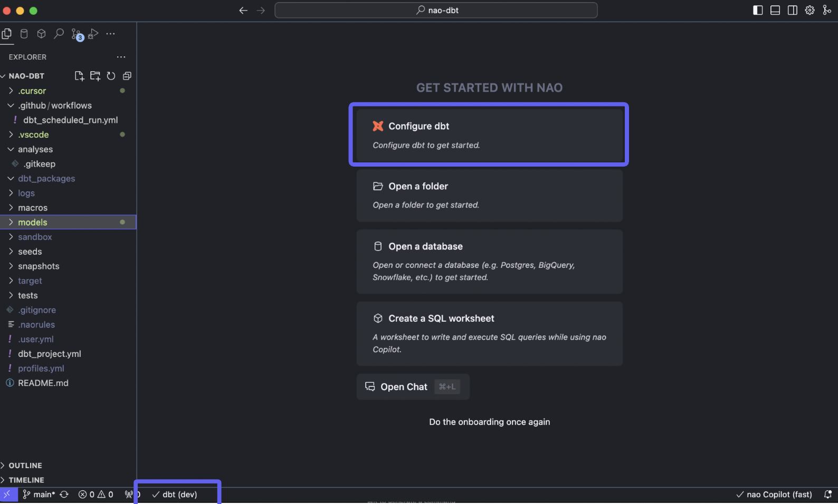Collapse the NAO-DBT root section

(x=26, y=76)
